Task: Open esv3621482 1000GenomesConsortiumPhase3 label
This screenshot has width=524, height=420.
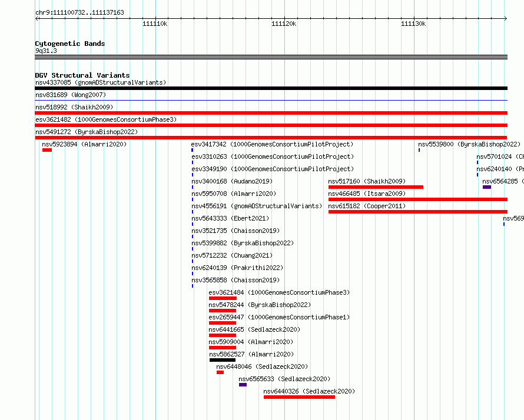Action: (x=106, y=119)
